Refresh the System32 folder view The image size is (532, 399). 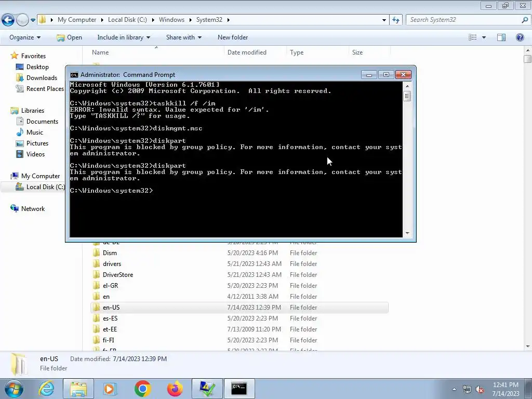[395, 20]
